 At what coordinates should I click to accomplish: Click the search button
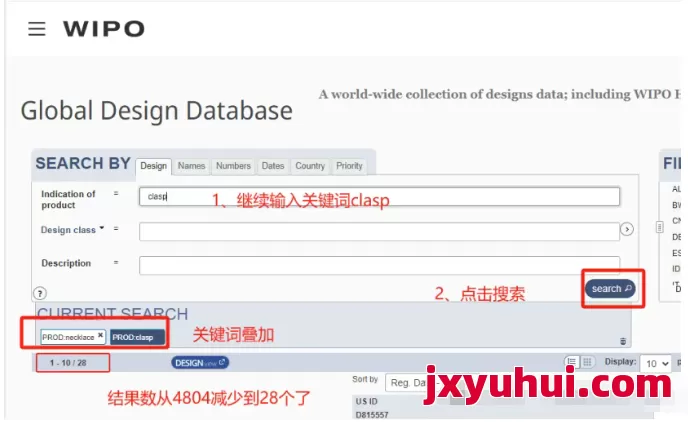pyautogui.click(x=610, y=289)
